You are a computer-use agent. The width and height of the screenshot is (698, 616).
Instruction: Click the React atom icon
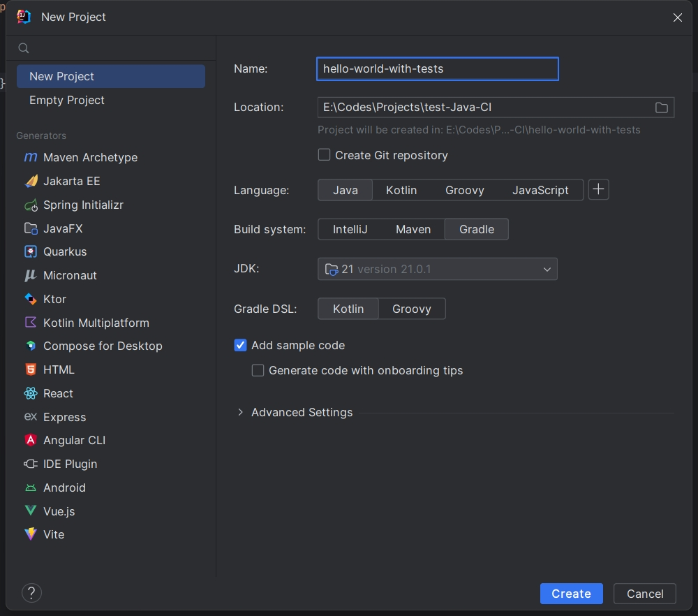tap(31, 393)
